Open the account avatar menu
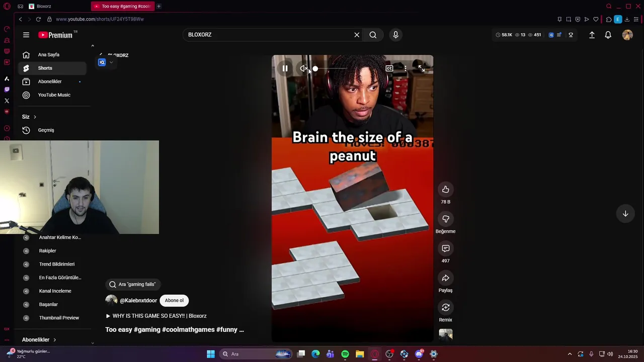Viewport: 644px width, 362px height. click(627, 35)
